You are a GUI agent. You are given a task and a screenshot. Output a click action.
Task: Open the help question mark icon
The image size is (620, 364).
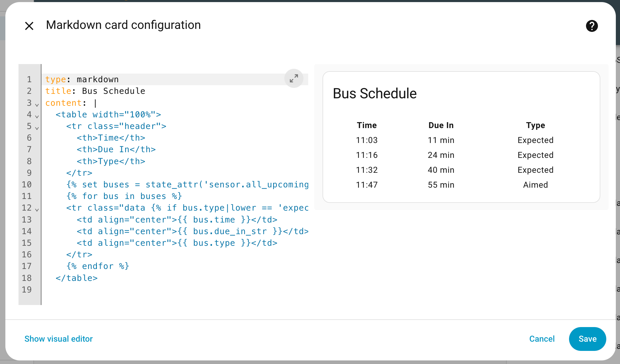pos(592,26)
